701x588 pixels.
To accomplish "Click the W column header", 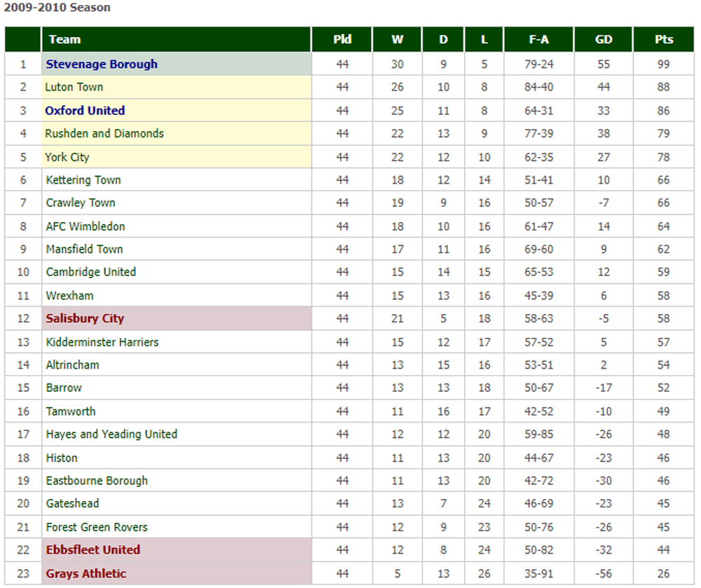I will coord(397,39).
